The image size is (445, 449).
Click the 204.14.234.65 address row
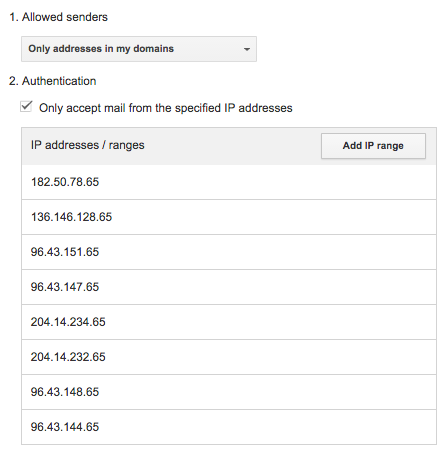229,322
